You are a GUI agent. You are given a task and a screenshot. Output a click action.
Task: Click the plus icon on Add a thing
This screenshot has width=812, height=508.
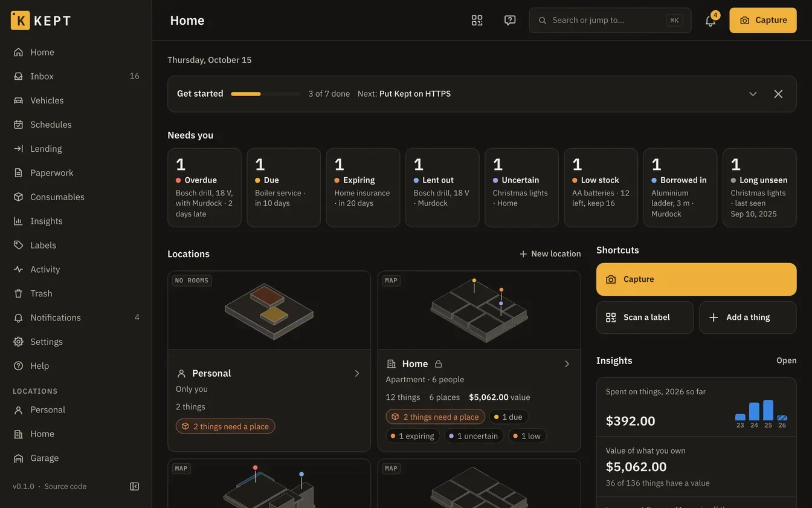click(714, 317)
